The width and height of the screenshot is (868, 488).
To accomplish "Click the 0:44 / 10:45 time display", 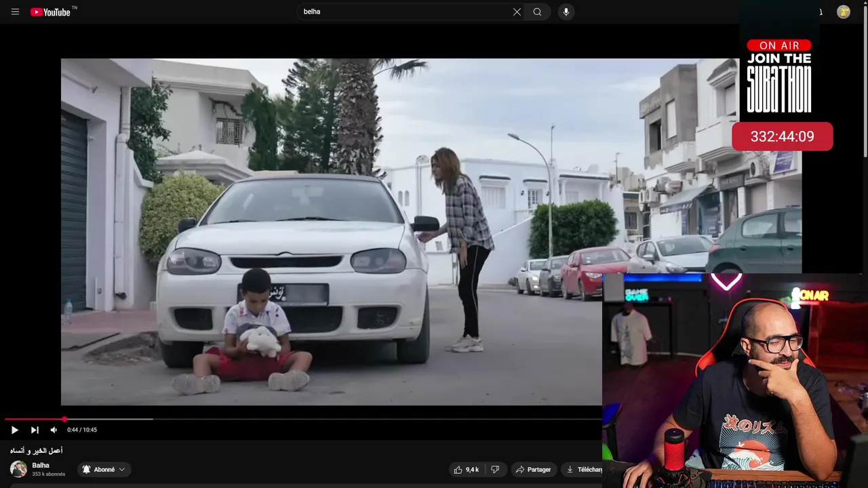I will (x=82, y=430).
